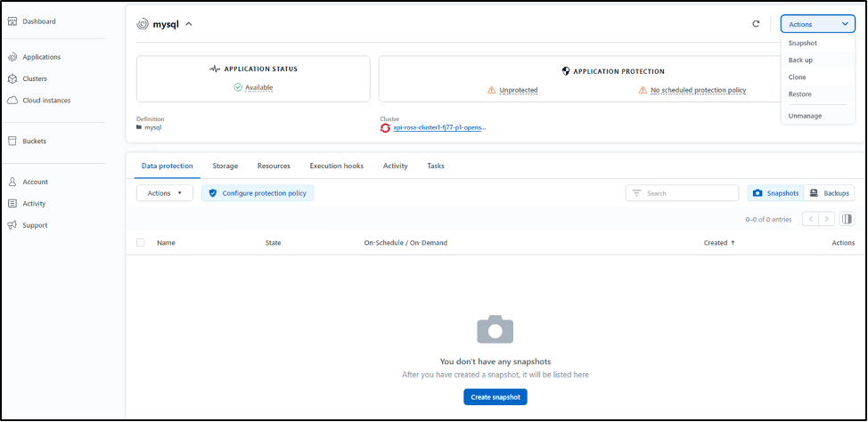Go to next page of entries
868x422 pixels.
coord(826,219)
